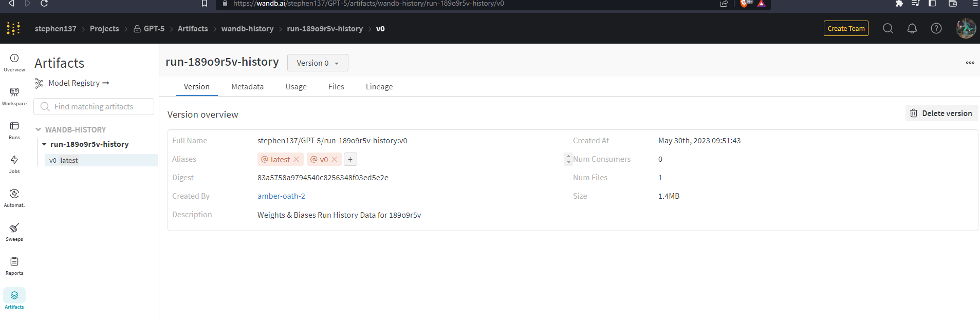Bookmark this page in the browser

[x=205, y=4]
